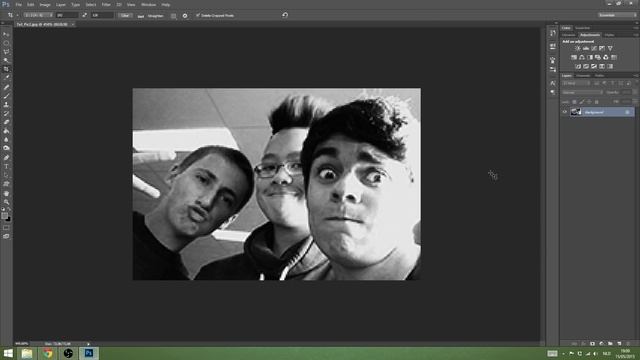This screenshot has height=360, width=640.
Task: Click the reset crop icon in options bar
Action: [x=285, y=15]
